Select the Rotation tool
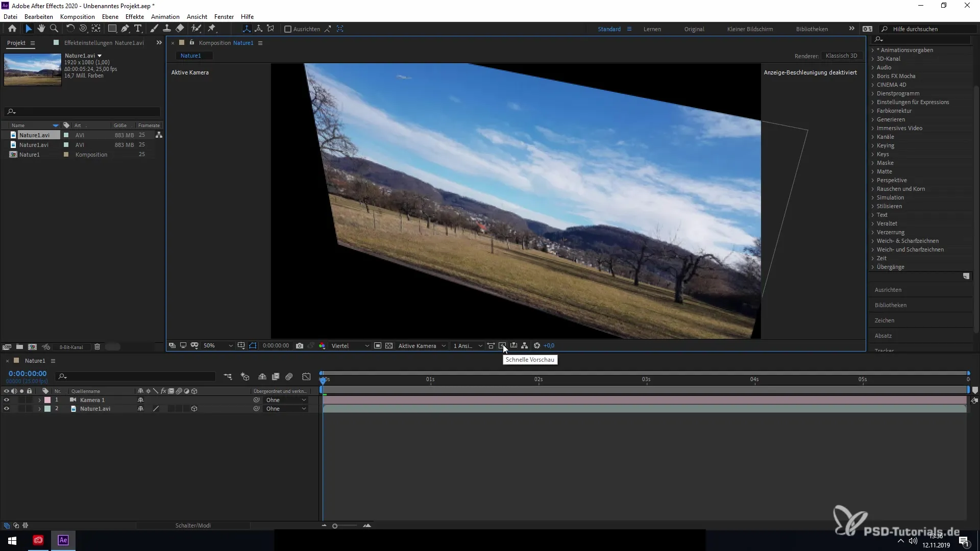 pos(70,29)
